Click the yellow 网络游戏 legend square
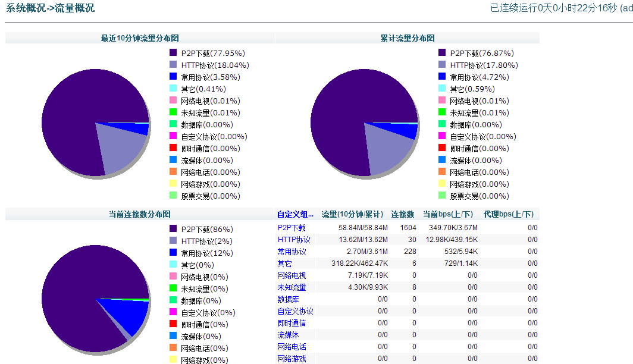The height and width of the screenshot is (364, 633). pos(173,184)
